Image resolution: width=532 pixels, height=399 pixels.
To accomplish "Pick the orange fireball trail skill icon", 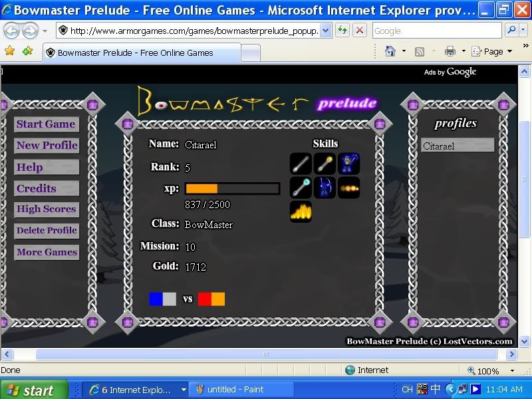I will click(x=348, y=188).
